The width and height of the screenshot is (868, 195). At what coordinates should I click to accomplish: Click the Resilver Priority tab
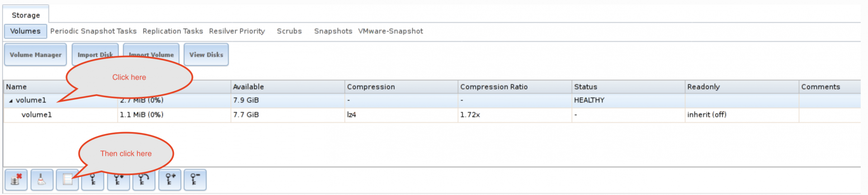(237, 31)
